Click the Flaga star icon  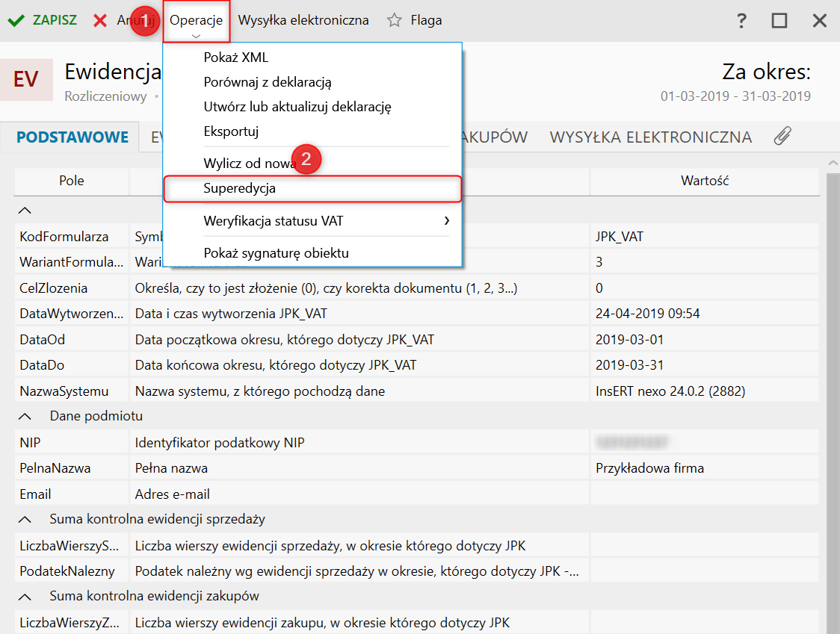tap(395, 20)
